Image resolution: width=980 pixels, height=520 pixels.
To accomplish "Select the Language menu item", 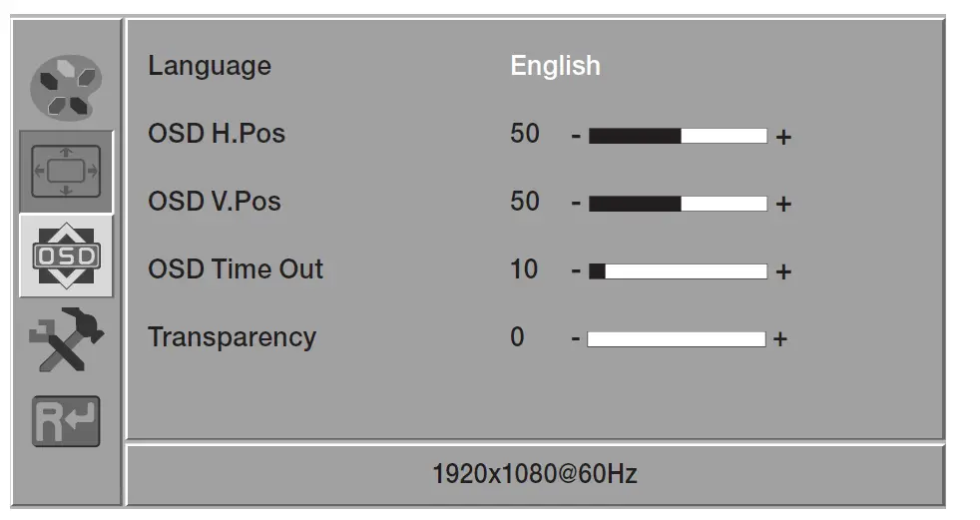I will [x=210, y=66].
